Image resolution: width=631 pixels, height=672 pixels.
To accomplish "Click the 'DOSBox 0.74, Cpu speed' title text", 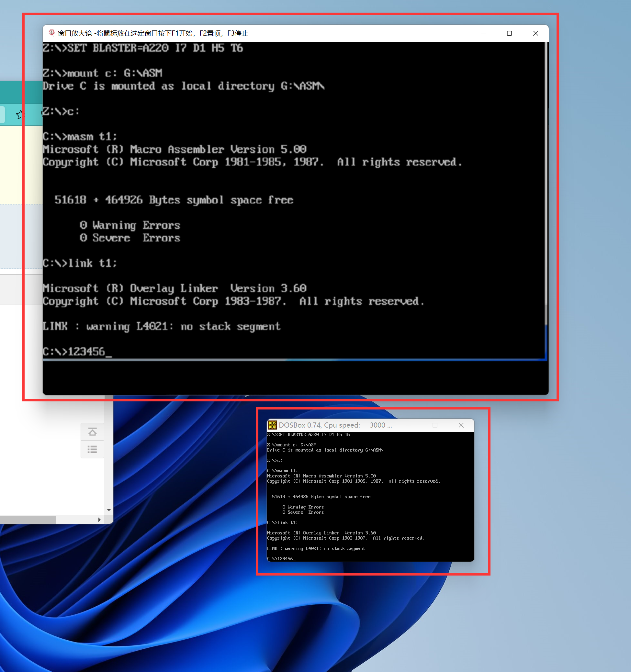I will (319, 425).
